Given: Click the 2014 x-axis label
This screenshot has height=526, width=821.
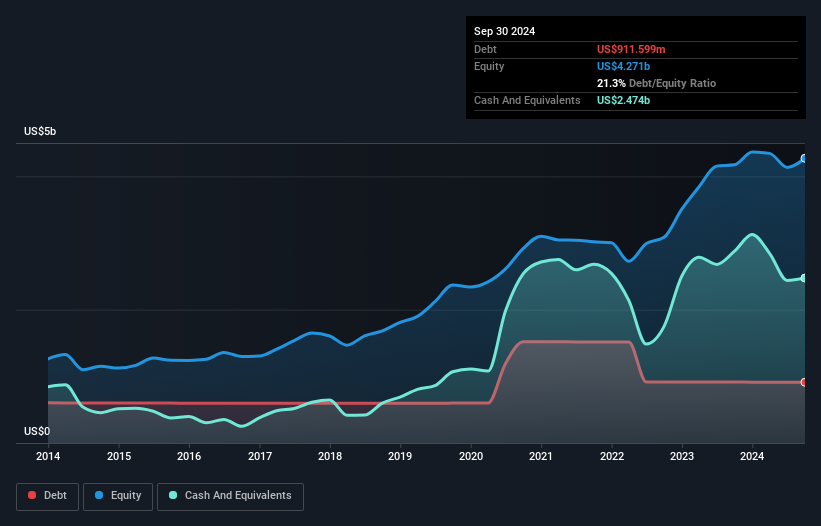Looking at the screenshot, I should coord(48,456).
